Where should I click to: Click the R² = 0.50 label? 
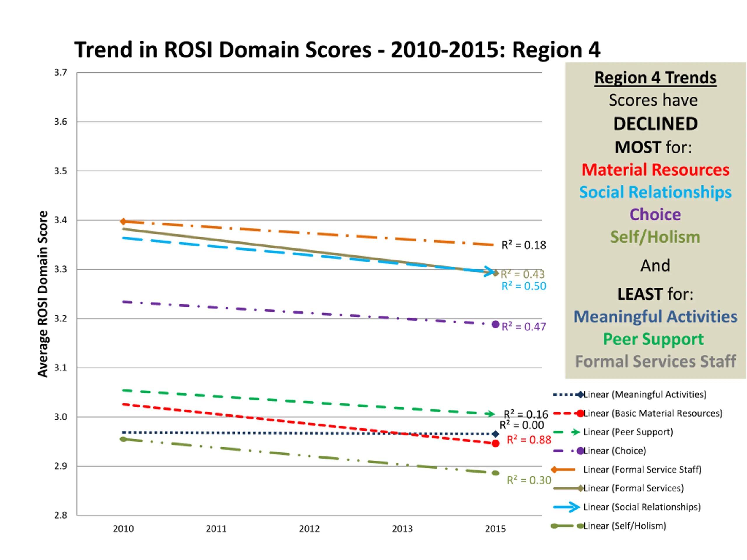[x=524, y=286]
